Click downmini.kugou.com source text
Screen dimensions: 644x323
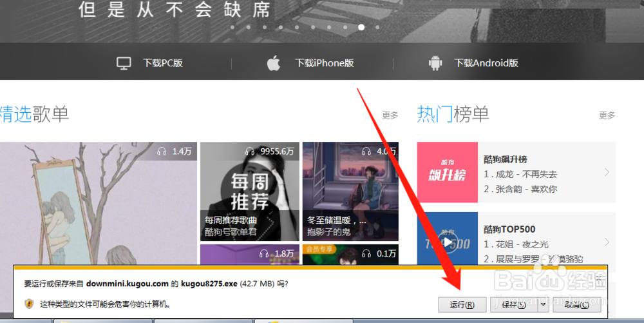click(x=128, y=284)
